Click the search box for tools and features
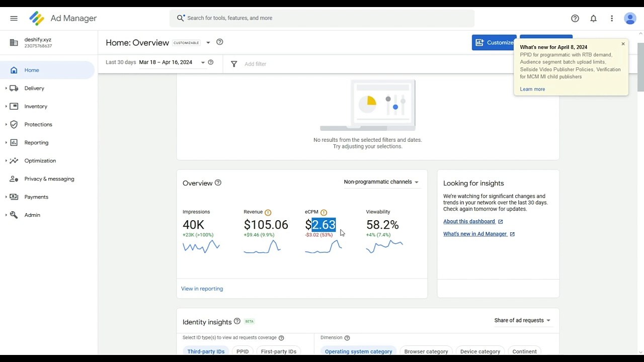 (322, 18)
